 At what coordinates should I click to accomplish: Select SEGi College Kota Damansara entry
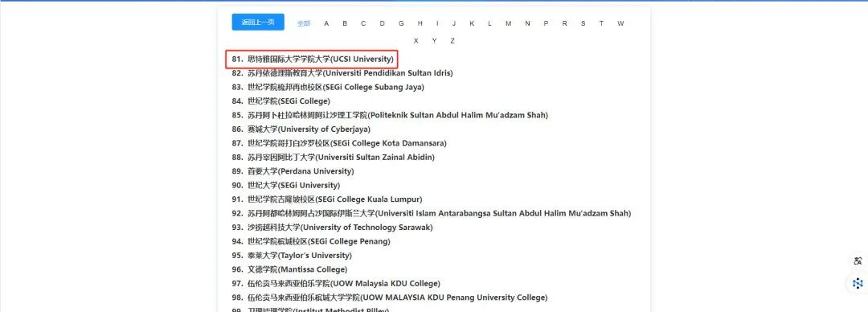tap(339, 143)
